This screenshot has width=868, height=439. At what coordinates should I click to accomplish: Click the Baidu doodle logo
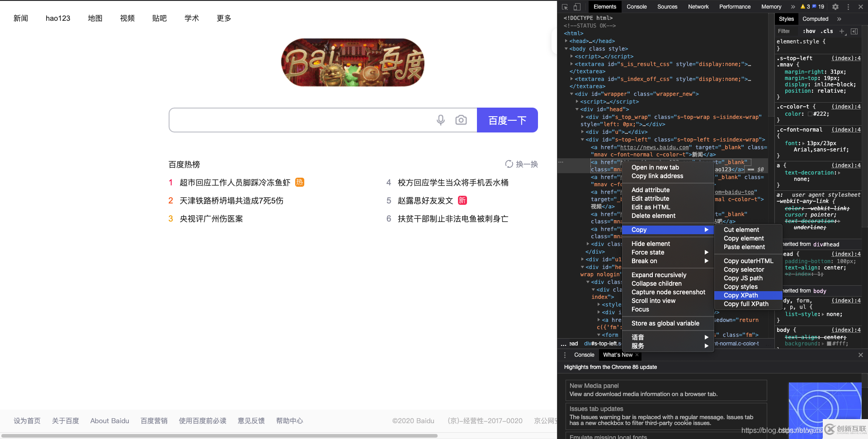pos(353,62)
